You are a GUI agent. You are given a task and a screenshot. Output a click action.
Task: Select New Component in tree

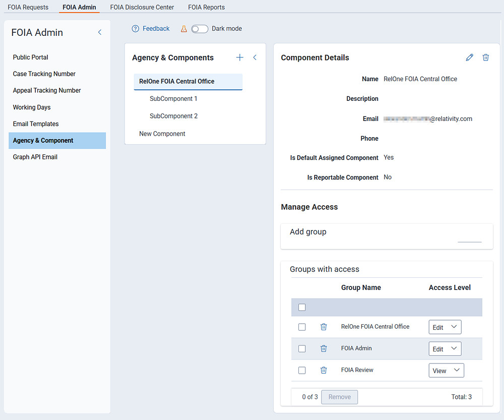pos(162,134)
